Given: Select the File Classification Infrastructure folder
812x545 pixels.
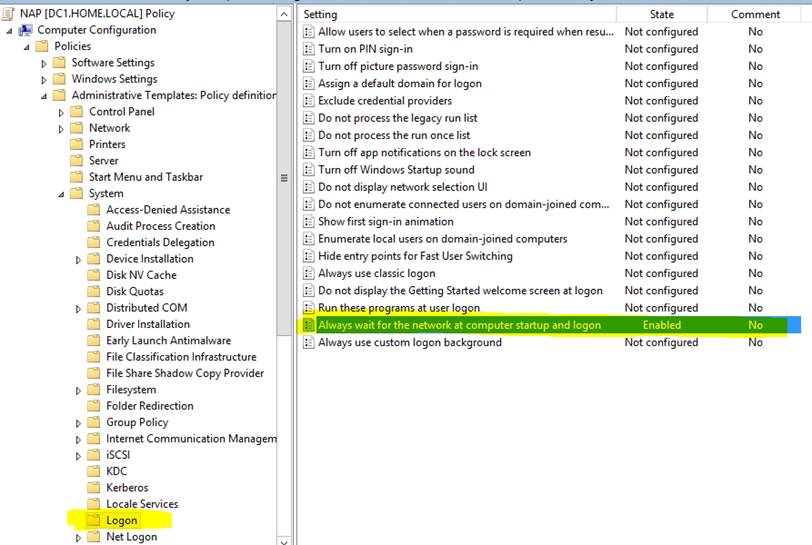Looking at the screenshot, I should click(x=181, y=357).
